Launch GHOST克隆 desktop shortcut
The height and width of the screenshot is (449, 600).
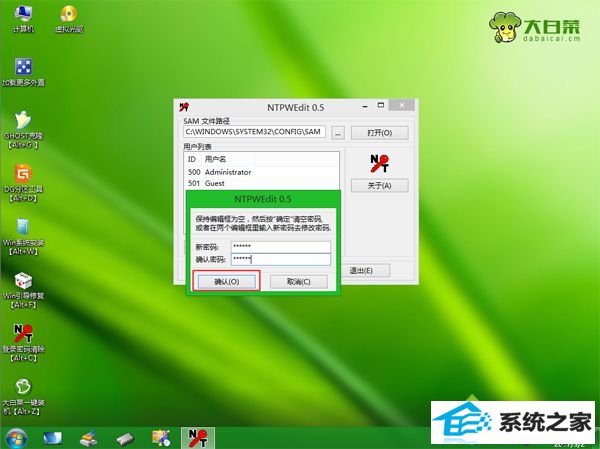tap(23, 129)
